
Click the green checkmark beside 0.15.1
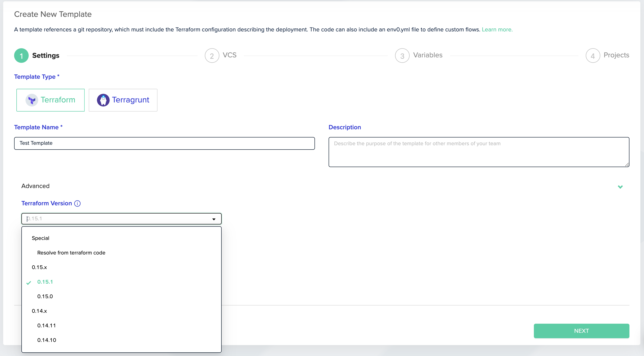[x=29, y=283]
